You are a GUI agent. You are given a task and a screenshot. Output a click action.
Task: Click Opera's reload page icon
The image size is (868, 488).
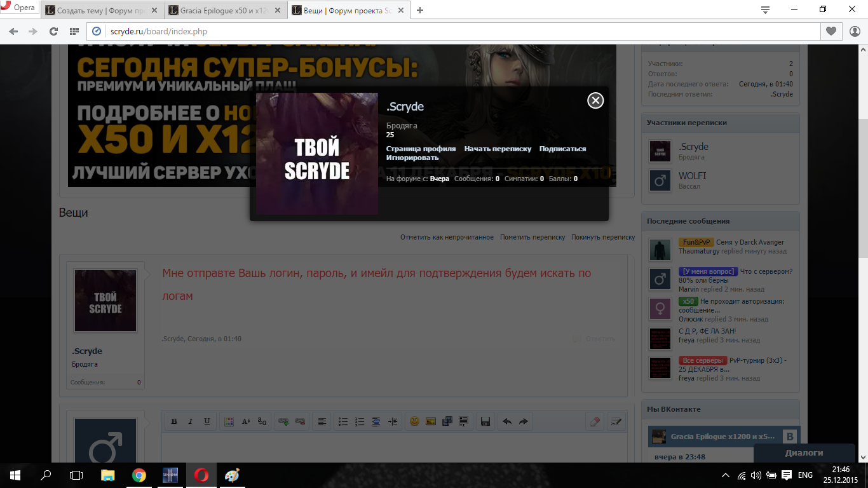coord(53,31)
